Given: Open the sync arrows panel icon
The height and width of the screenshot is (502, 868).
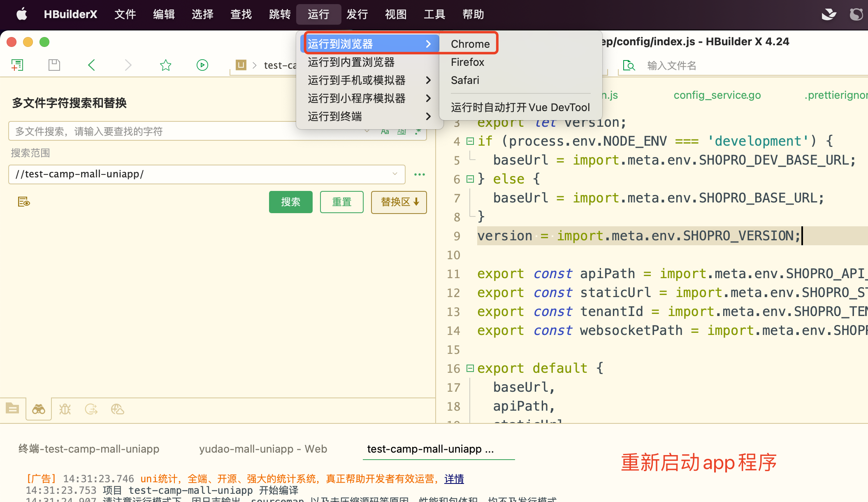Looking at the screenshot, I should (x=91, y=409).
